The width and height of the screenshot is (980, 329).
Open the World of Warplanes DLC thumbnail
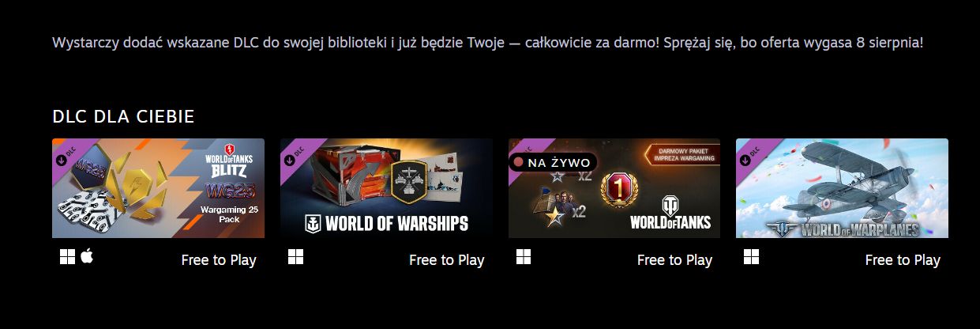[x=842, y=188]
